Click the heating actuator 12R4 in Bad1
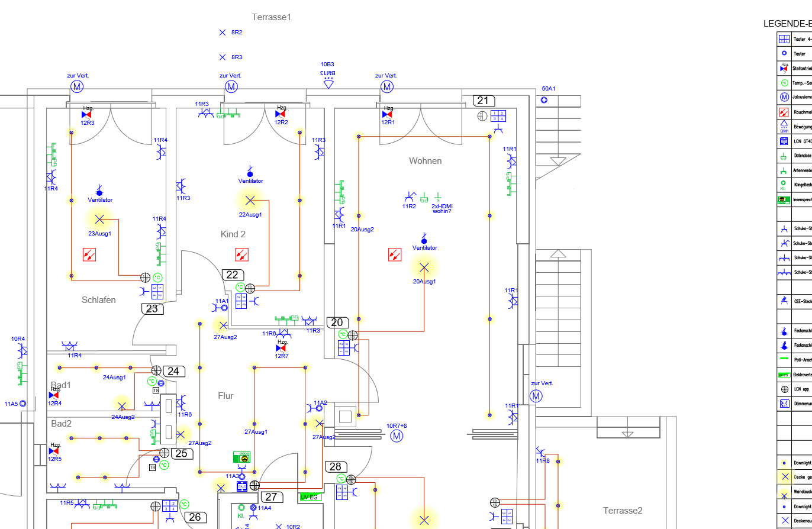 pyautogui.click(x=53, y=395)
